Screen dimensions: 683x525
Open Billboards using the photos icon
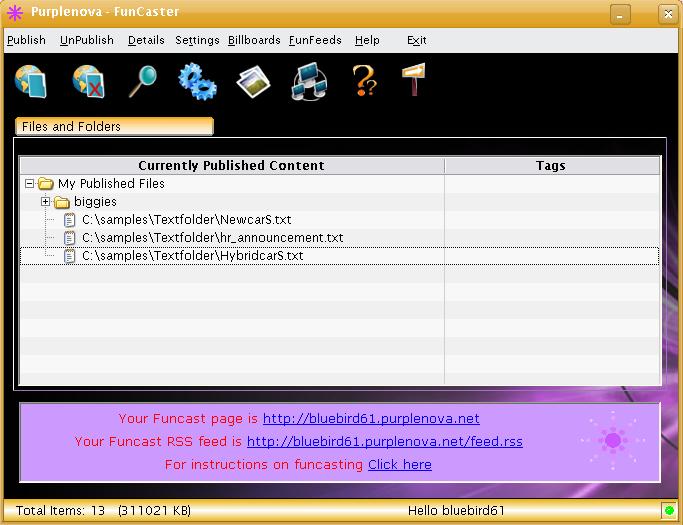[x=253, y=81]
